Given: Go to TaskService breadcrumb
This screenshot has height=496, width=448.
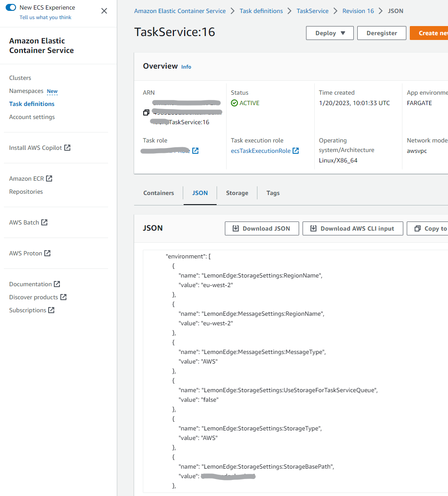Looking at the screenshot, I should pos(313,11).
